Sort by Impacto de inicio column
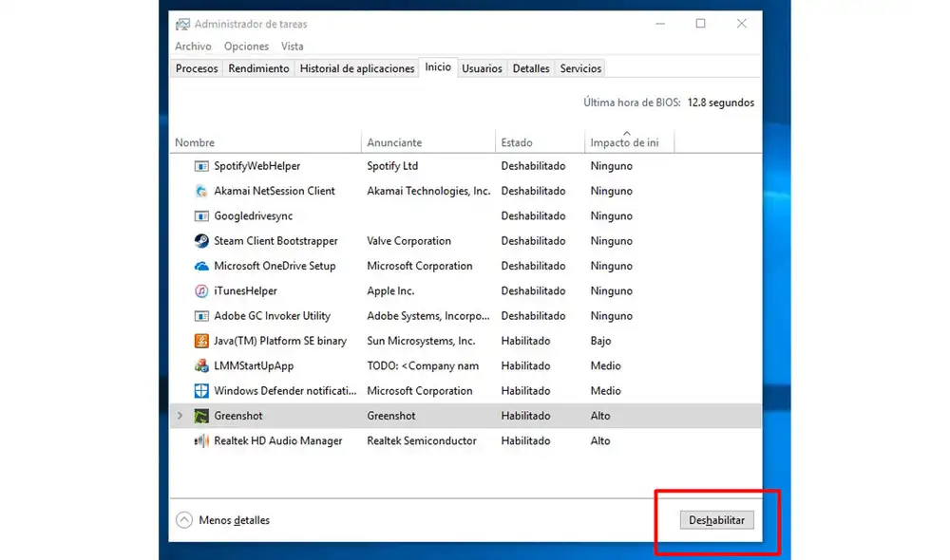950x560 pixels. (624, 142)
